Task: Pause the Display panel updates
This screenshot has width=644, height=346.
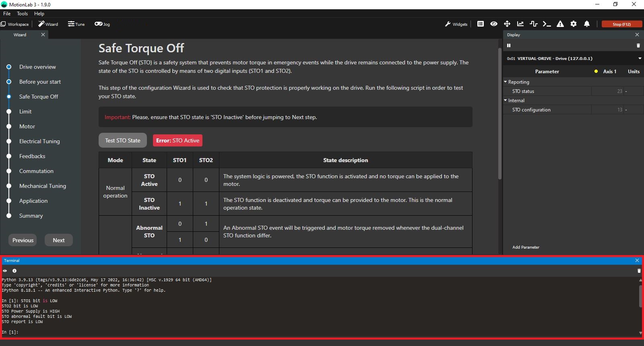Action: tap(509, 45)
